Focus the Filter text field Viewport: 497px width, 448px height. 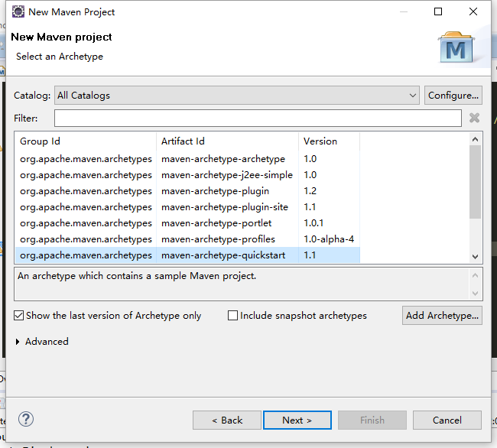(258, 118)
